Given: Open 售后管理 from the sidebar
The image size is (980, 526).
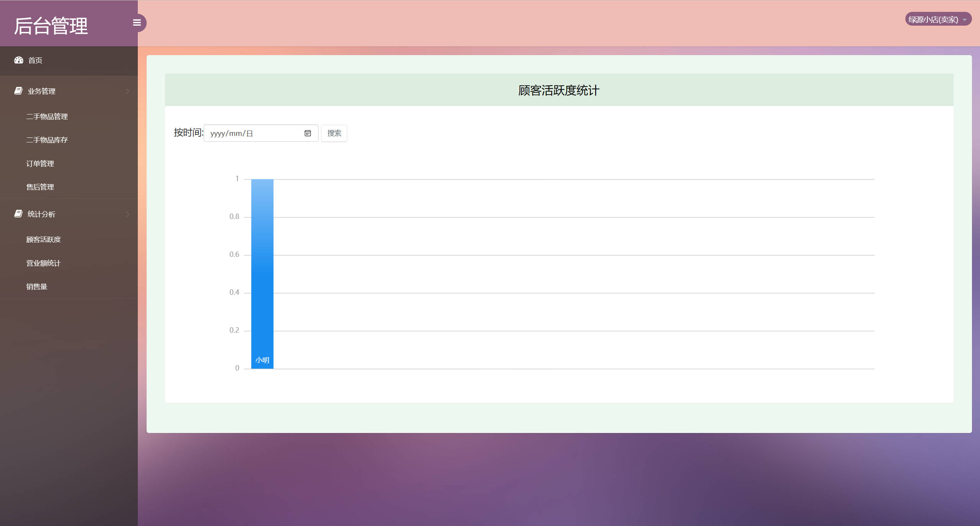Looking at the screenshot, I should (40, 186).
